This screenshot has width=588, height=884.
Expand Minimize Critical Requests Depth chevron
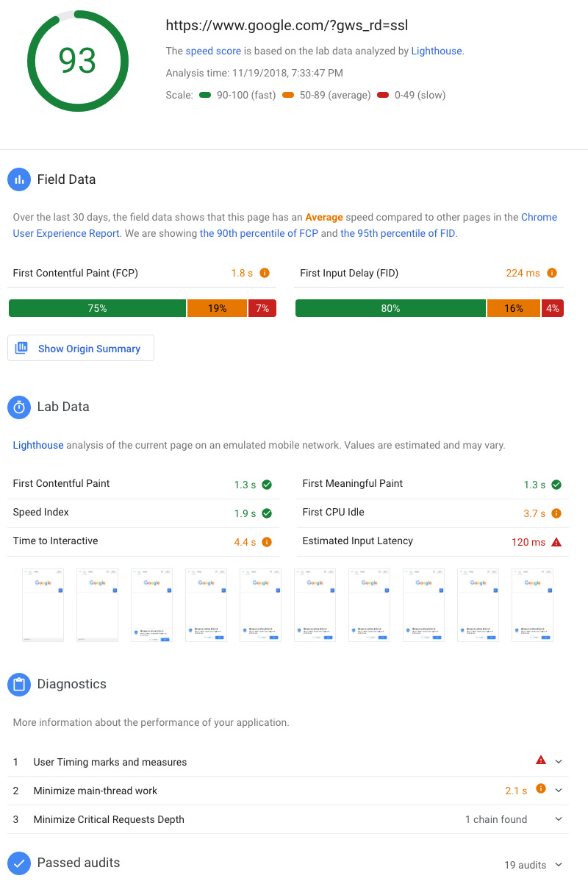(559, 819)
